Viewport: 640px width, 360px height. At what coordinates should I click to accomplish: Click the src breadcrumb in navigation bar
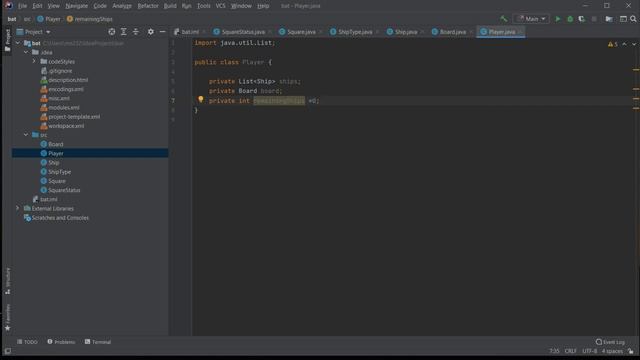click(27, 19)
